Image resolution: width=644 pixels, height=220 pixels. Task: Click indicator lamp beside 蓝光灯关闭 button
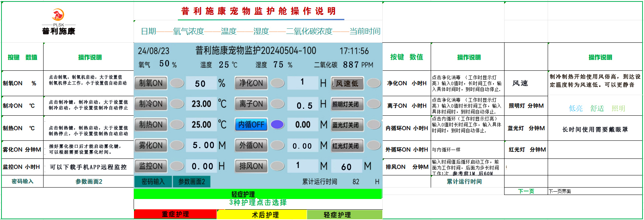373,125
